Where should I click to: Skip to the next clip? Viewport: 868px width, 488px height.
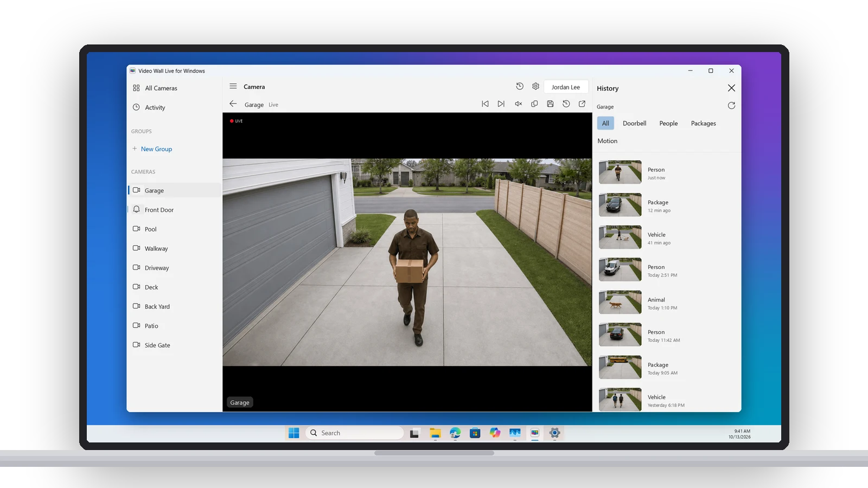coord(501,104)
